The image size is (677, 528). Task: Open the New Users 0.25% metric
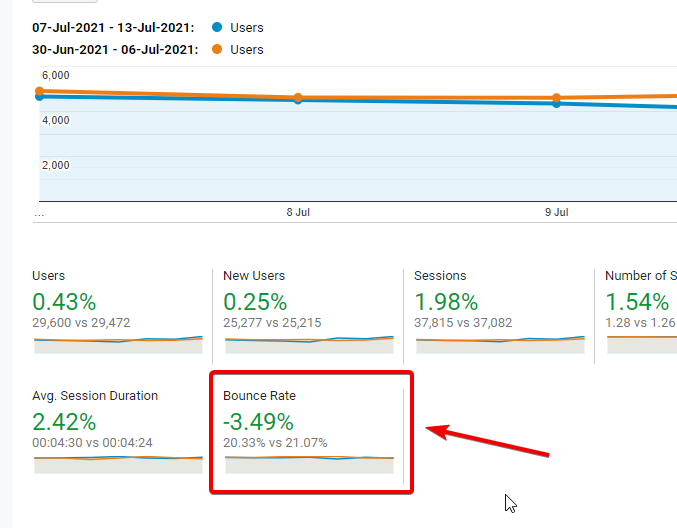click(255, 302)
